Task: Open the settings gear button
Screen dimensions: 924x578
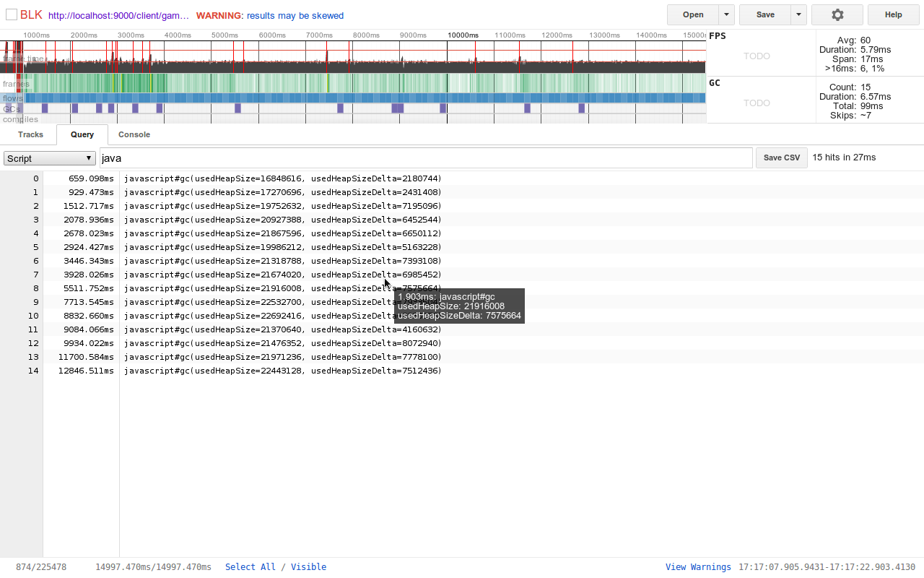Action: tap(837, 14)
